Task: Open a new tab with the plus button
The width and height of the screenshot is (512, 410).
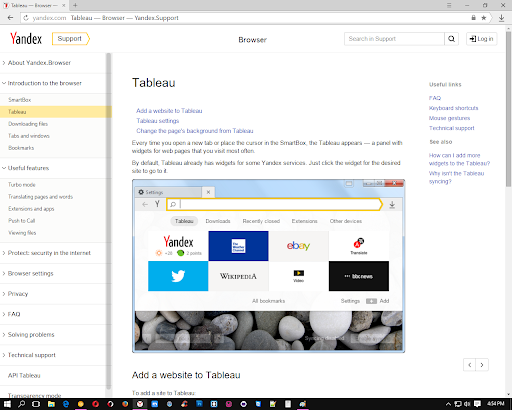Action: point(75,5)
